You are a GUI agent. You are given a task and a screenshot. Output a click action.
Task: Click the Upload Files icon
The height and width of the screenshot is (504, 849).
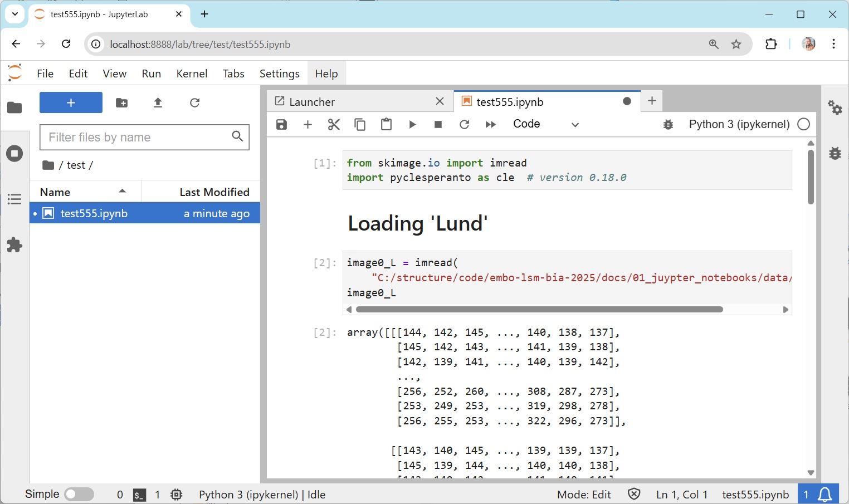[x=158, y=102]
